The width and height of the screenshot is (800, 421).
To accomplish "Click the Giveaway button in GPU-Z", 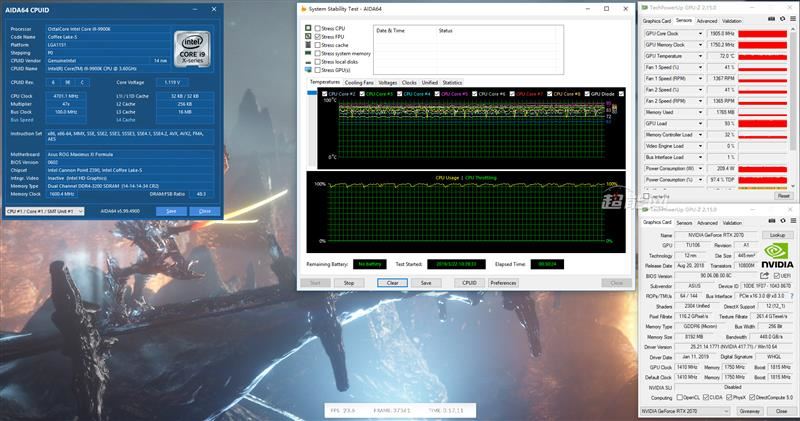I will pyautogui.click(x=749, y=411).
